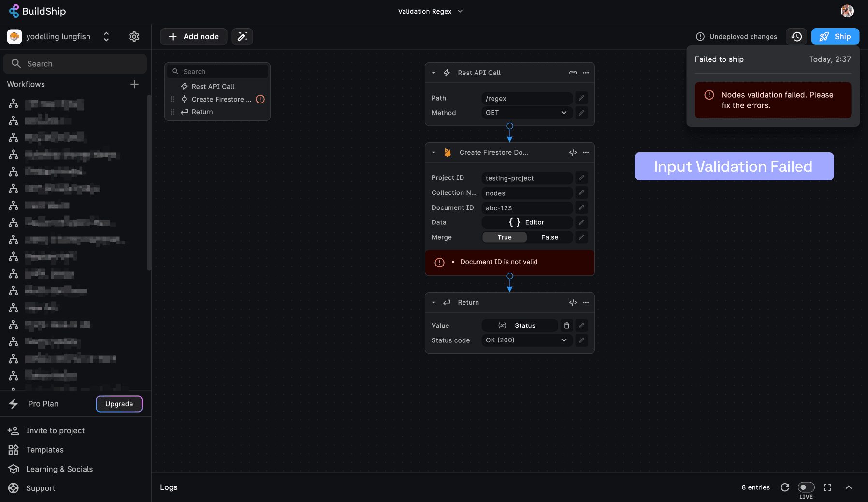Click the Ship button
The width and height of the screenshot is (868, 502).
[835, 37]
